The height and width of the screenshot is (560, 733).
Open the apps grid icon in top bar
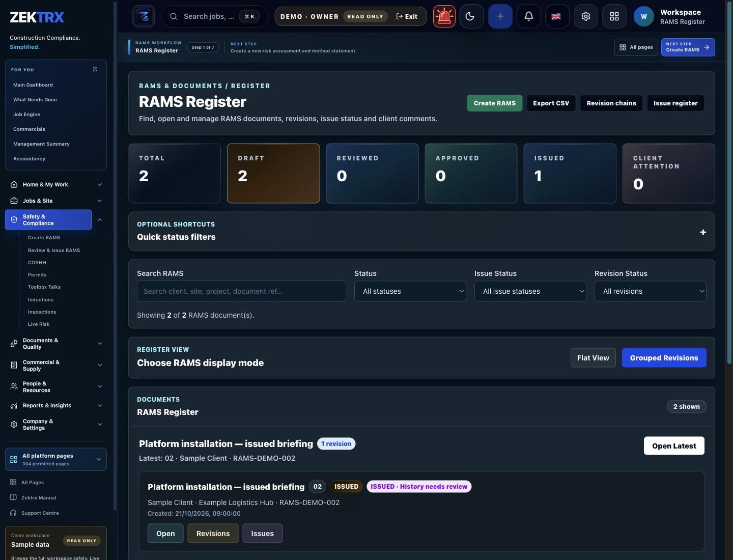(614, 16)
